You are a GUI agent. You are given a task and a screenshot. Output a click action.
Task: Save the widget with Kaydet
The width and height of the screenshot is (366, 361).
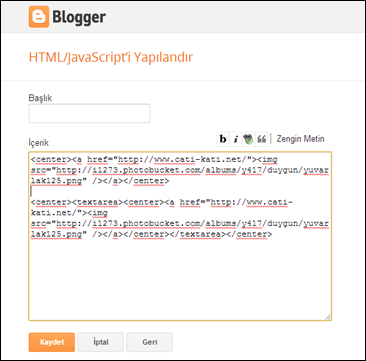click(52, 342)
